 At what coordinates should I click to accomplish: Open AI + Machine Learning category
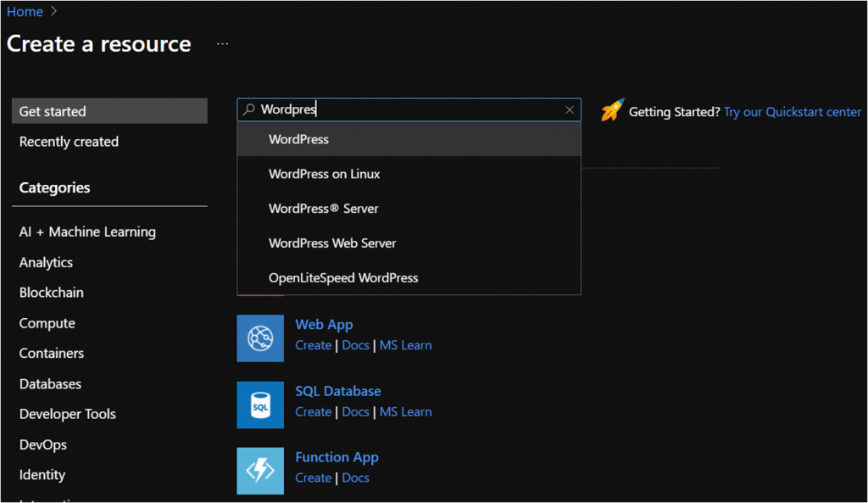(87, 232)
